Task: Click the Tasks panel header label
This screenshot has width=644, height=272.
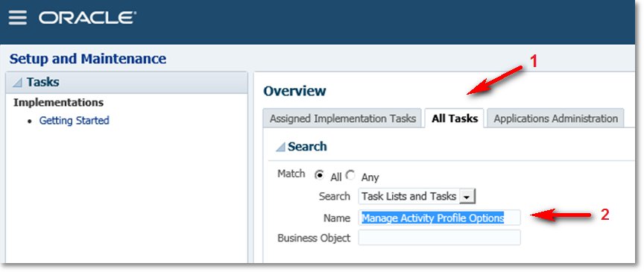Action: coord(42,82)
